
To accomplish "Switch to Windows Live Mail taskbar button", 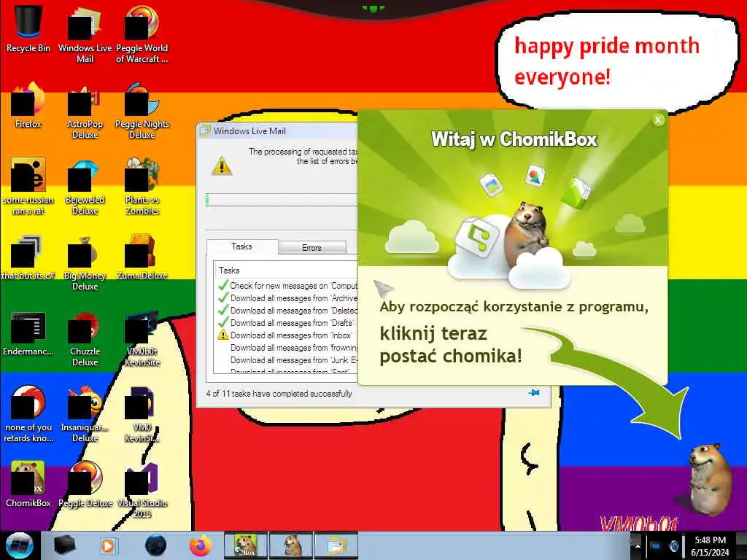I will (x=336, y=545).
